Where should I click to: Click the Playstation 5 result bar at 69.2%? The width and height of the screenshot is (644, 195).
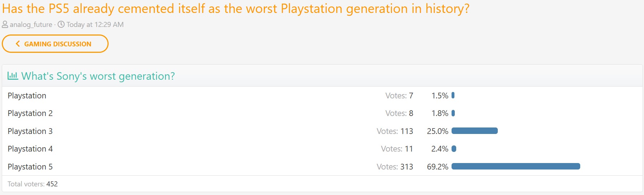coord(516,166)
